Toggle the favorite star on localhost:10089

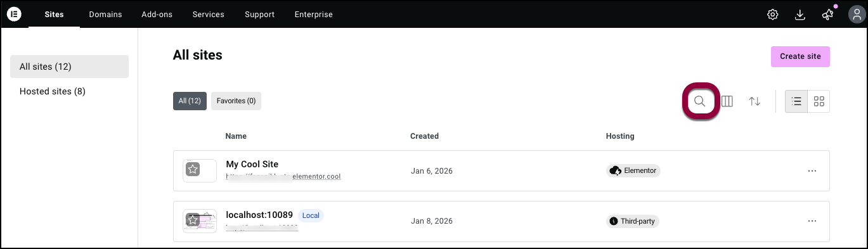coord(193,220)
